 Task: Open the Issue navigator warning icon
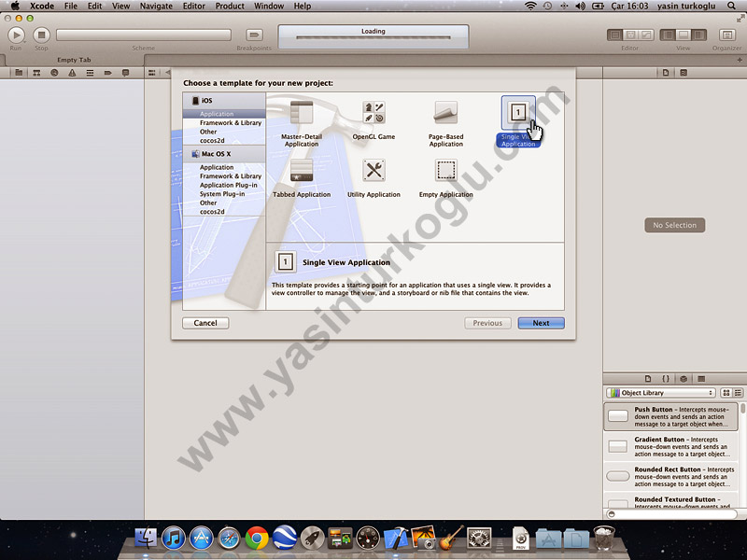72,73
